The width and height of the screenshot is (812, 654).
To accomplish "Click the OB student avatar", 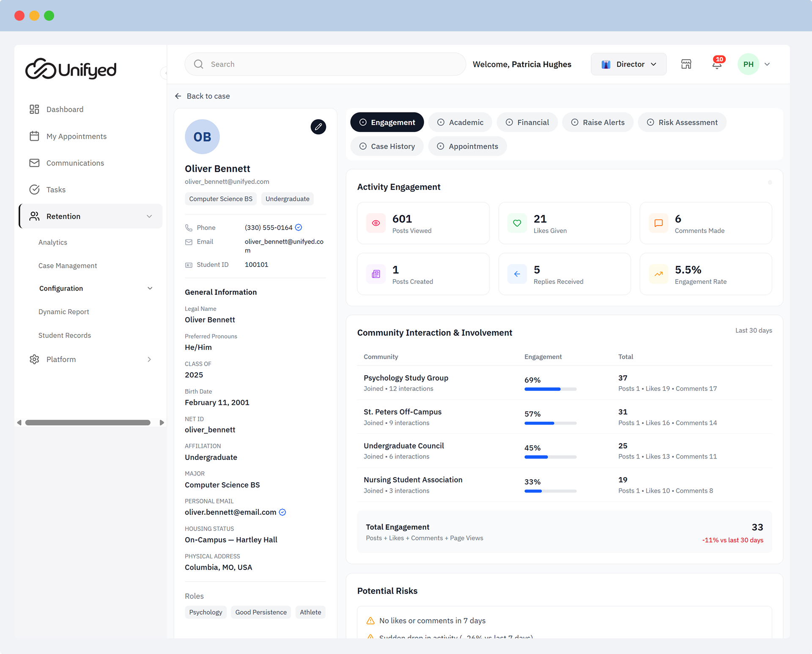I will 202,137.
